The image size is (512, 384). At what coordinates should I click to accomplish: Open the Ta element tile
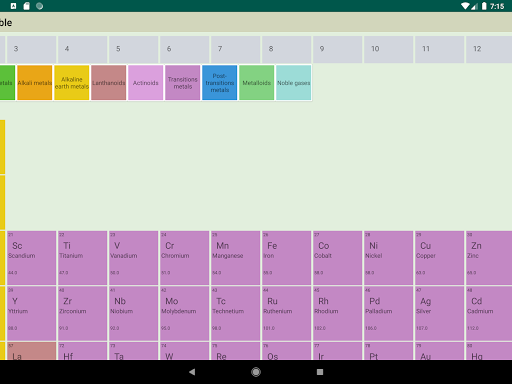(x=134, y=351)
